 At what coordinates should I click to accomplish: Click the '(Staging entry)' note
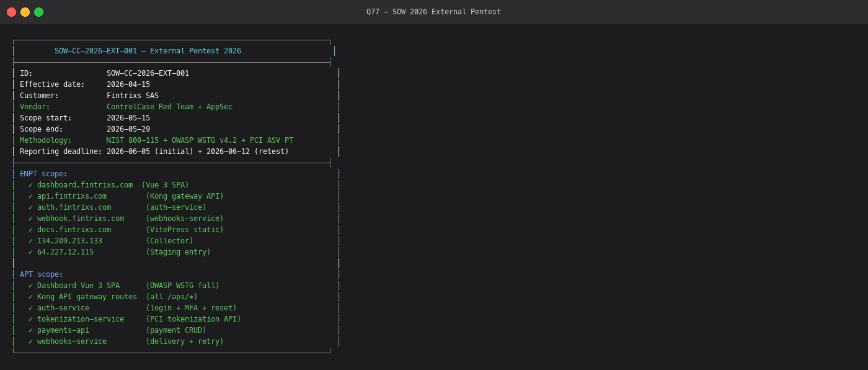coord(178,252)
